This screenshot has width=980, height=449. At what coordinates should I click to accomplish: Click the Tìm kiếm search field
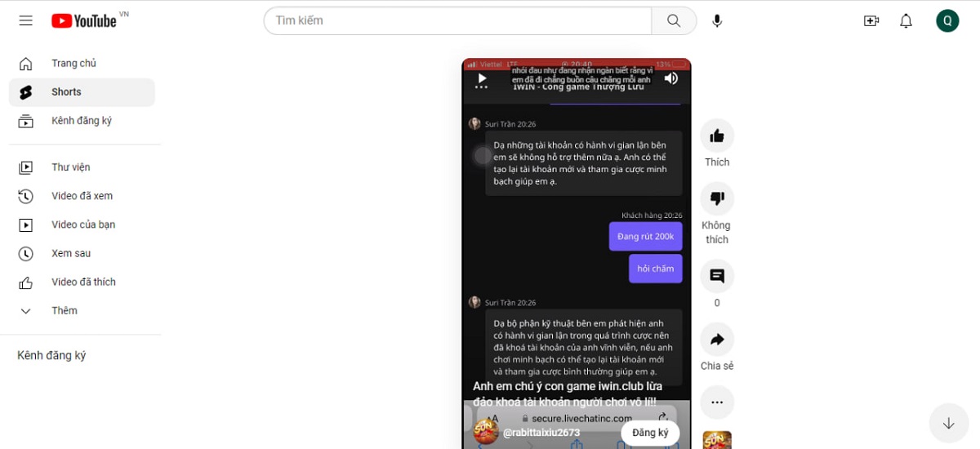(x=457, y=20)
